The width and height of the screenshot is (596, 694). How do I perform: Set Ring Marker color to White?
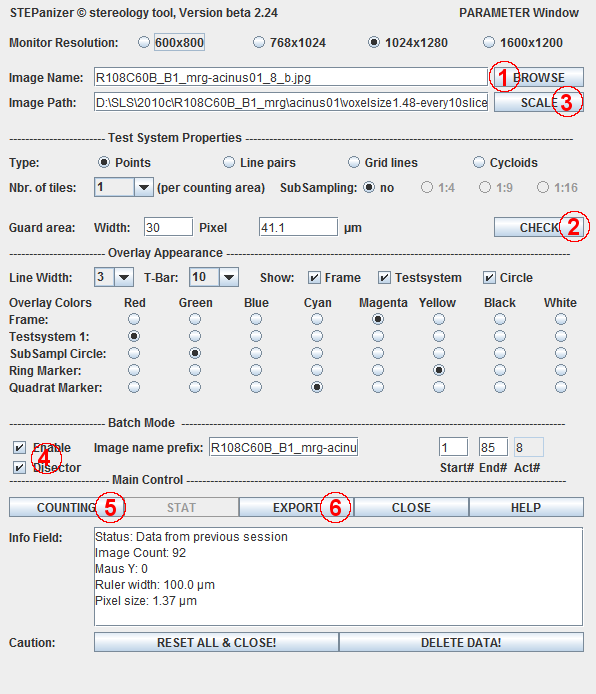pos(561,370)
